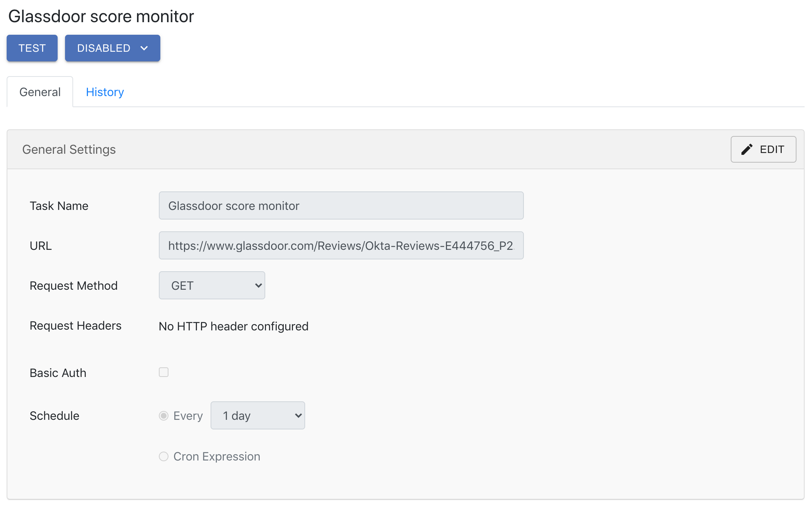Click the No HTTP header configured text
812x510 pixels.
click(x=233, y=326)
